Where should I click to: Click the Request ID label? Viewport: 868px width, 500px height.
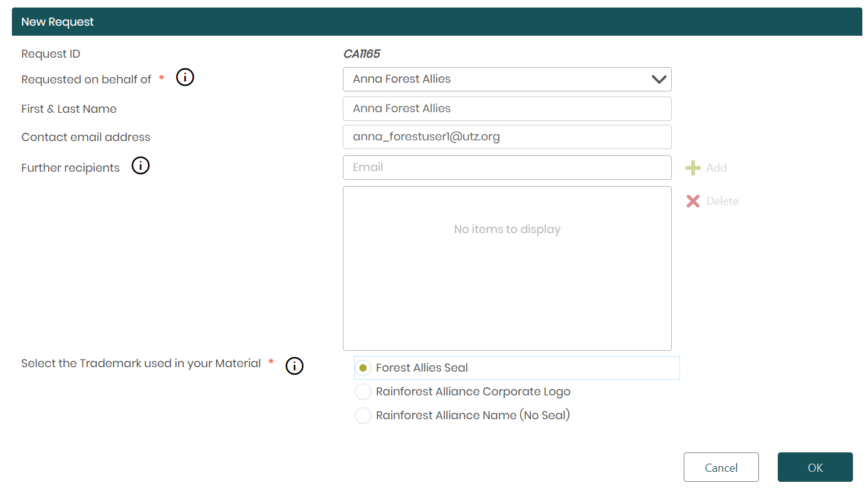pyautogui.click(x=51, y=54)
